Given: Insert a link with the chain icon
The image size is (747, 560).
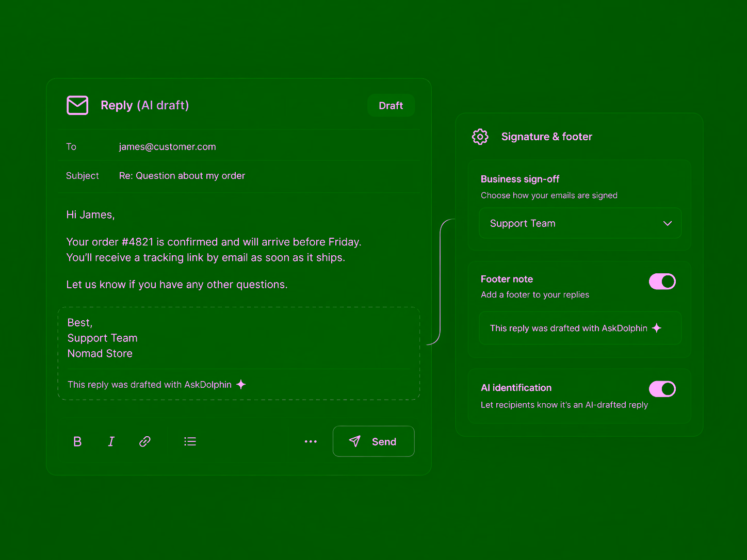Looking at the screenshot, I should click(x=145, y=441).
